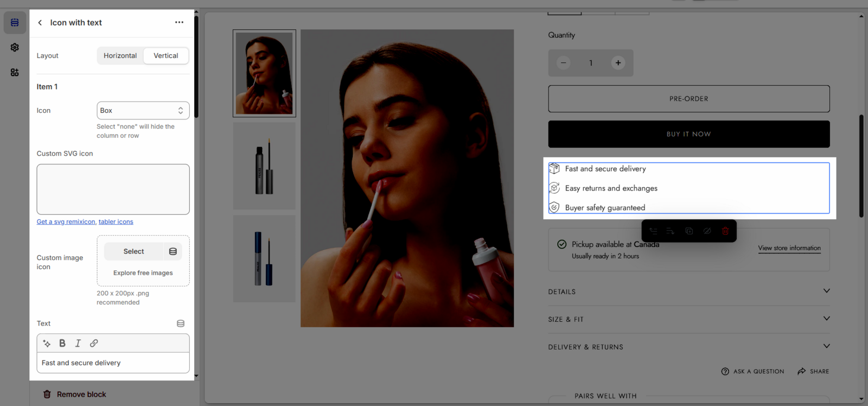Click the back arrow beside Icon with text

click(40, 23)
